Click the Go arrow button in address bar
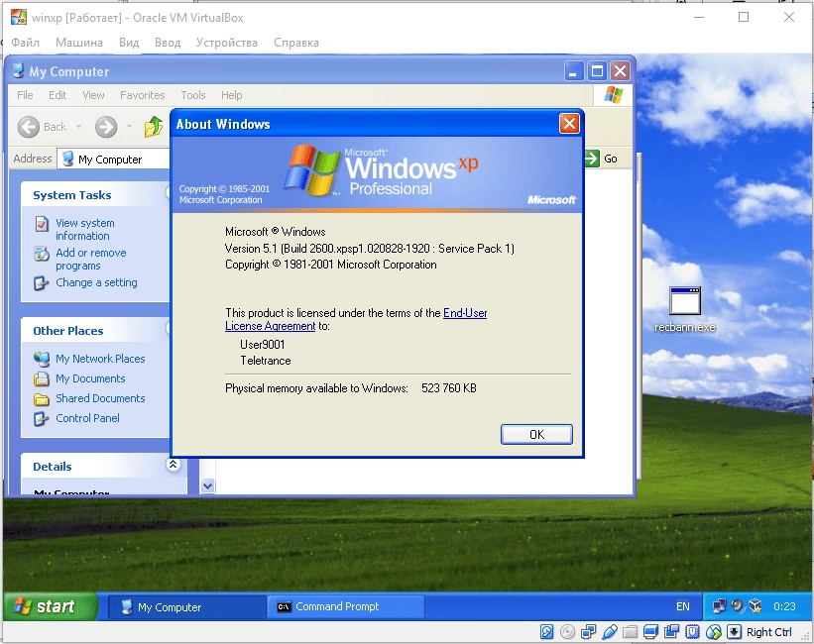The image size is (814, 644). pyautogui.click(x=592, y=159)
